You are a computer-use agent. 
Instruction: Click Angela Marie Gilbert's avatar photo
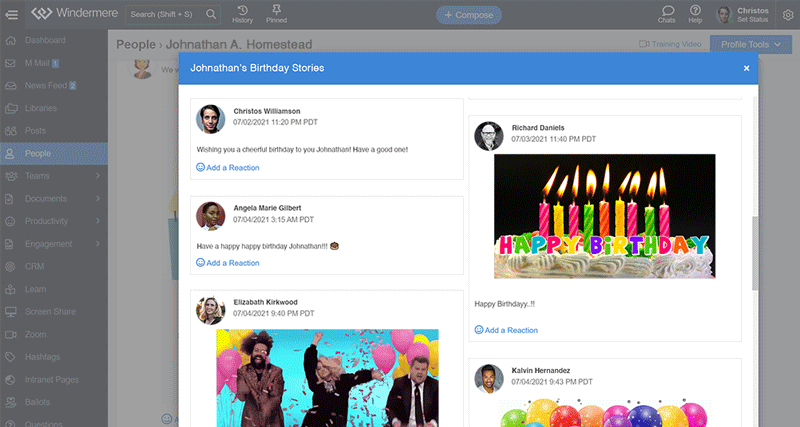pos(211,216)
